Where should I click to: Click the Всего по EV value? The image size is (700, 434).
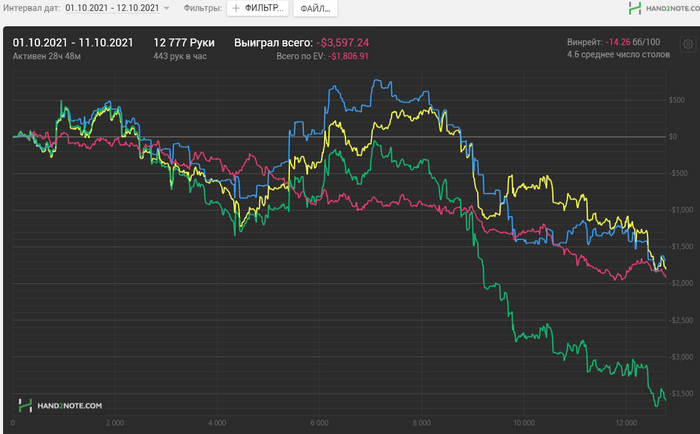pos(343,57)
